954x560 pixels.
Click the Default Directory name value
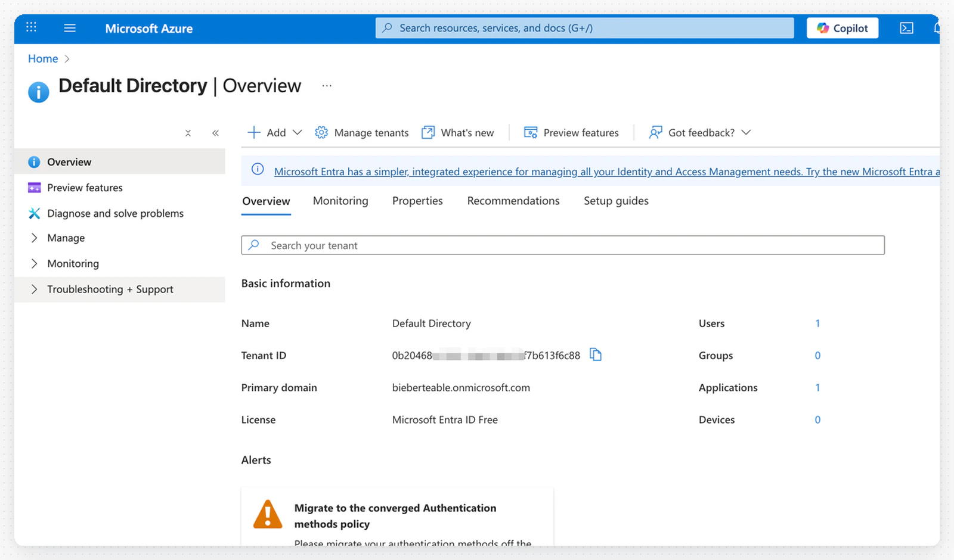431,323
